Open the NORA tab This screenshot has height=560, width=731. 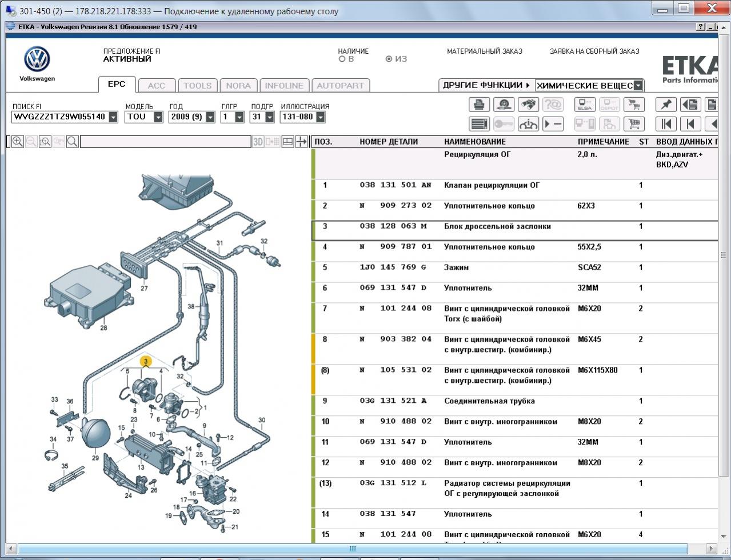click(238, 86)
